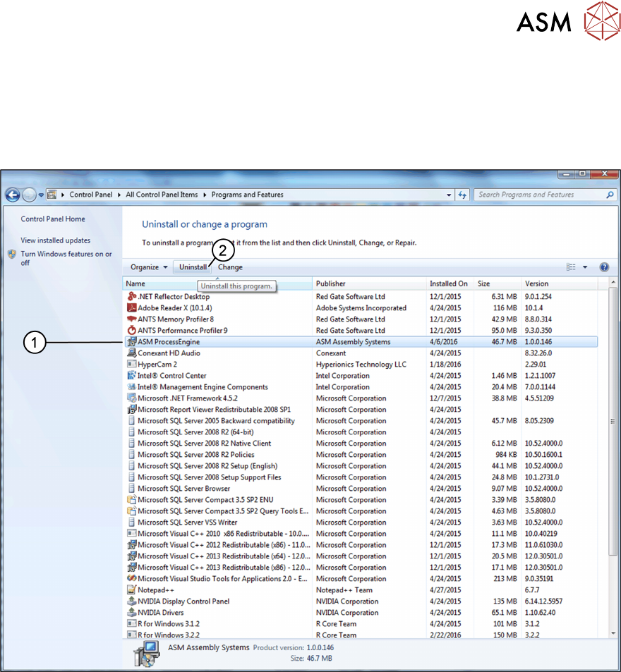Image resolution: width=621 pixels, height=672 pixels.
Task: Open the Organize dropdown menu
Action: pyautogui.click(x=149, y=267)
